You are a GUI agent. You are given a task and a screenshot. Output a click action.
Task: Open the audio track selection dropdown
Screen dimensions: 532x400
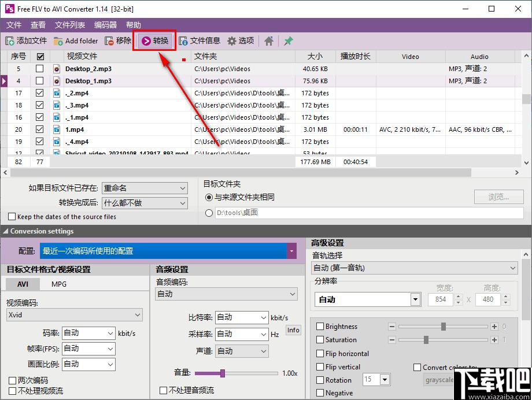coord(414,268)
